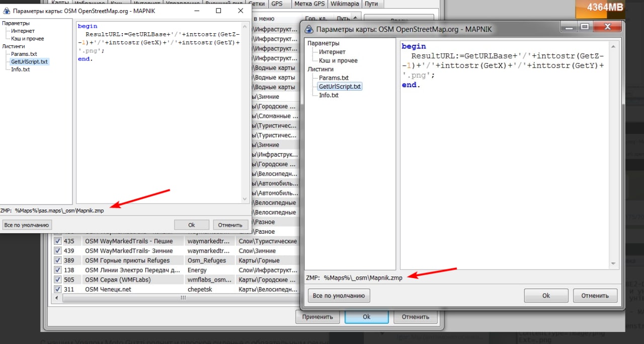Open Info.txt in the left dialog tree
The image size is (644, 344).
coord(21,70)
